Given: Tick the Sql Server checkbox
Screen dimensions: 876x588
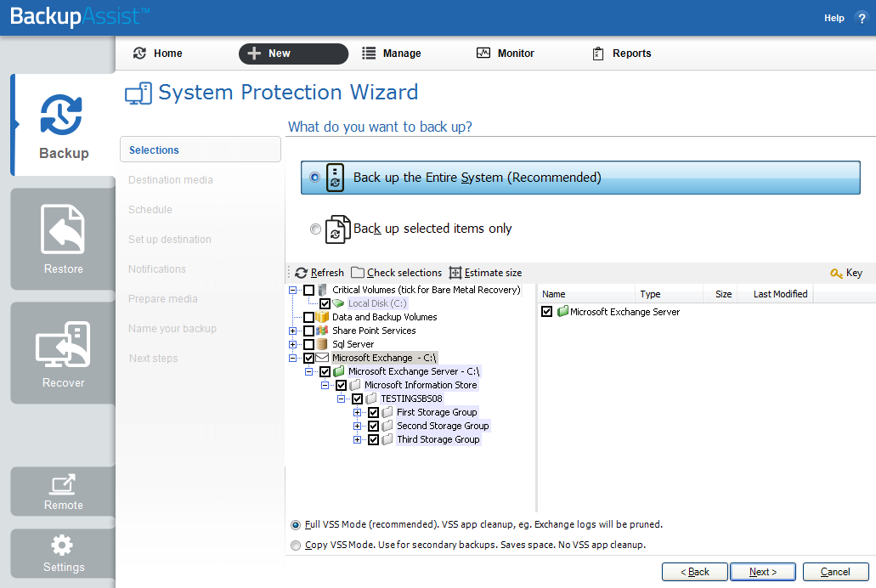Looking at the screenshot, I should (308, 344).
